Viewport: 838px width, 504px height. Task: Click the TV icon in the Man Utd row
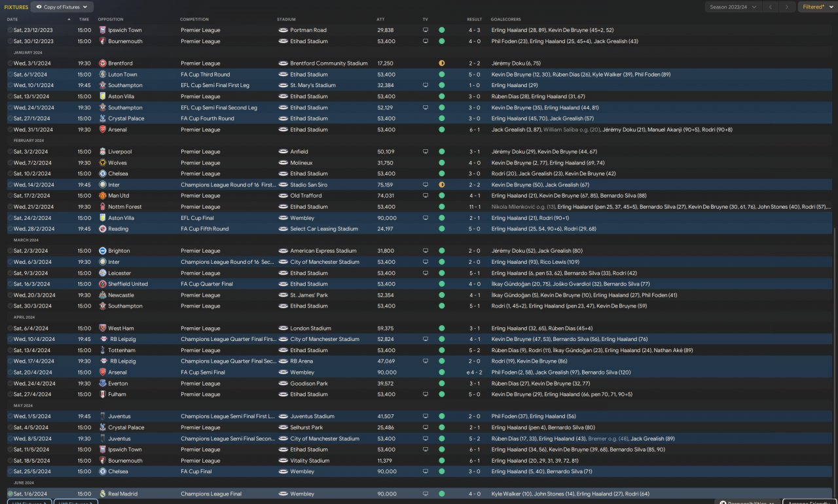point(426,196)
